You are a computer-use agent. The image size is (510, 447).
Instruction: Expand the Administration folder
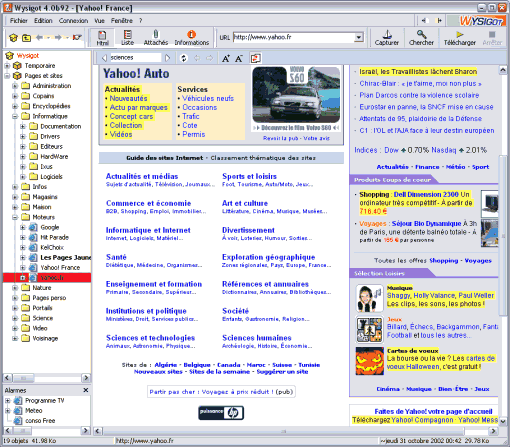[x=15, y=86]
